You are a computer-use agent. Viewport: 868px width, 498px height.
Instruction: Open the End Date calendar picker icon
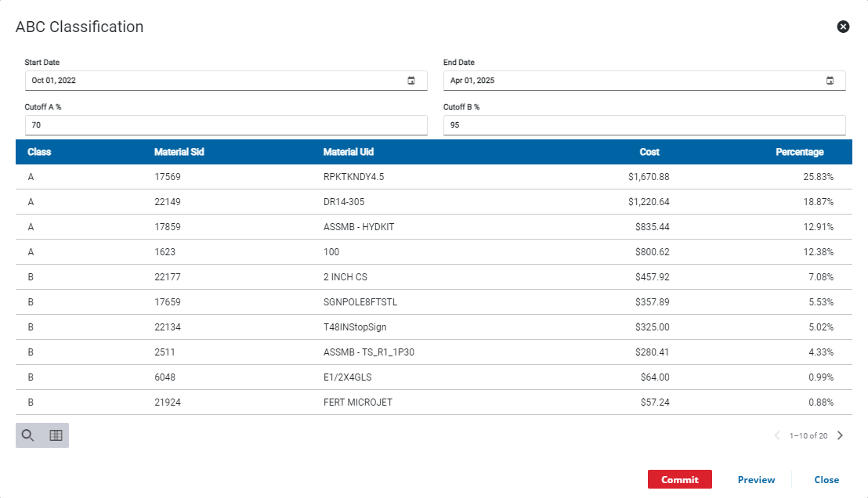pos(830,80)
